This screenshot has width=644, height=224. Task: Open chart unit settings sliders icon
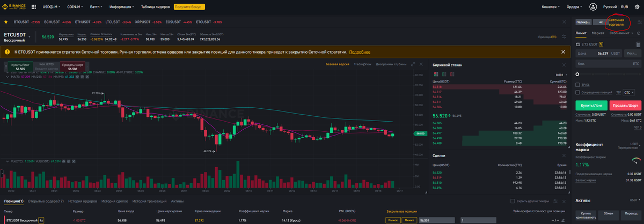pos(563,37)
